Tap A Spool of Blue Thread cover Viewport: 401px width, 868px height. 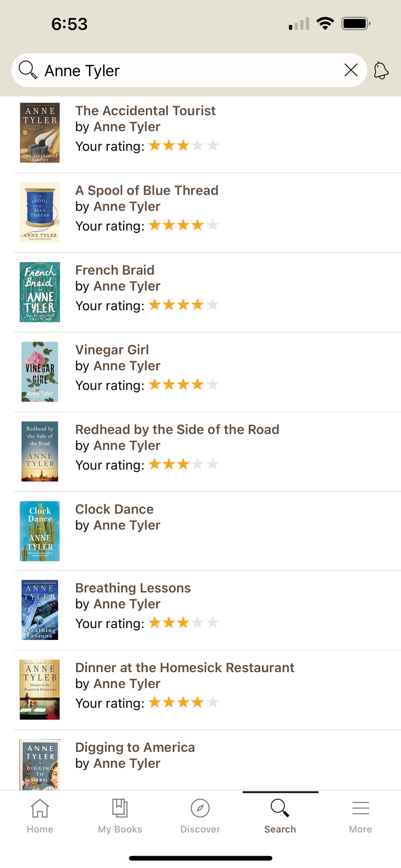40,212
